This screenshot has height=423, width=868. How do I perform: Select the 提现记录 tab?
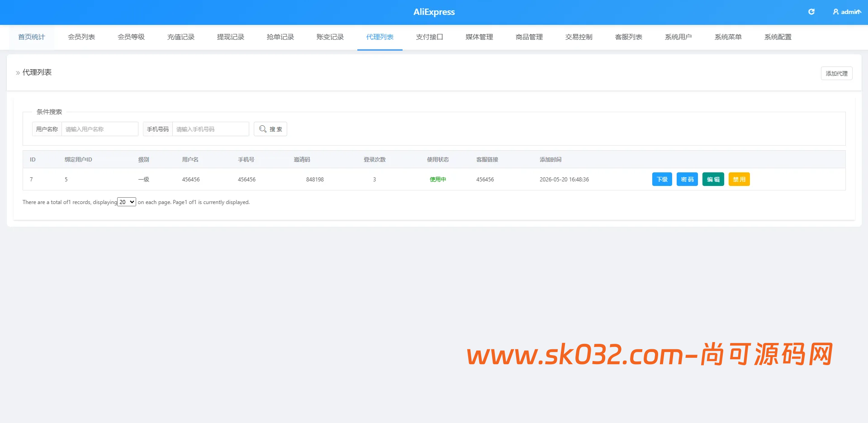pos(231,37)
